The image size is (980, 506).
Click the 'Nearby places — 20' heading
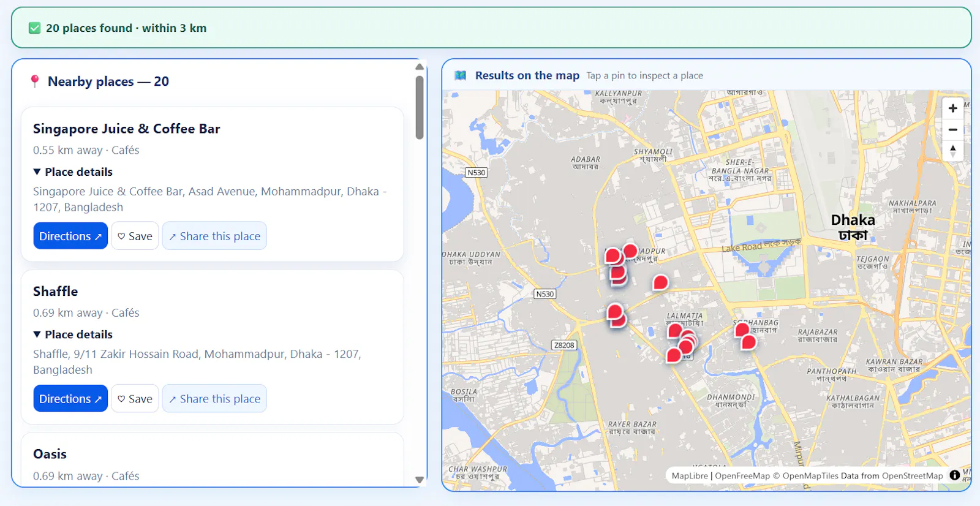(x=108, y=81)
